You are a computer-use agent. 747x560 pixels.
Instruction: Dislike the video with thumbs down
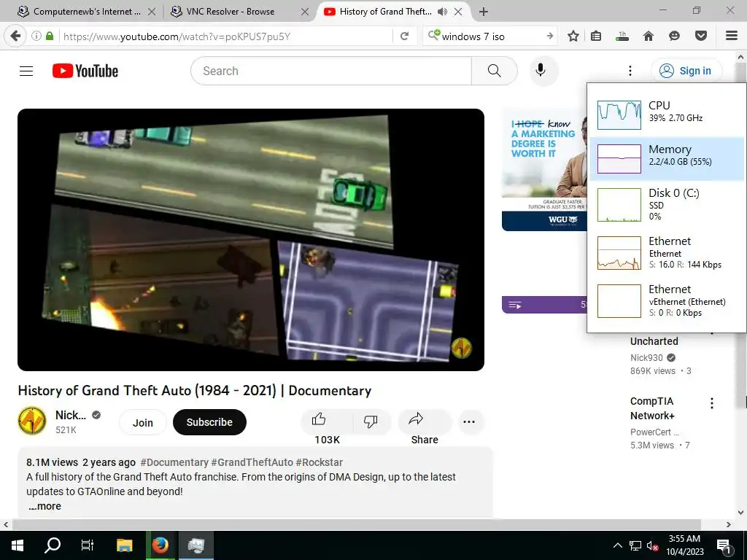[371, 421]
